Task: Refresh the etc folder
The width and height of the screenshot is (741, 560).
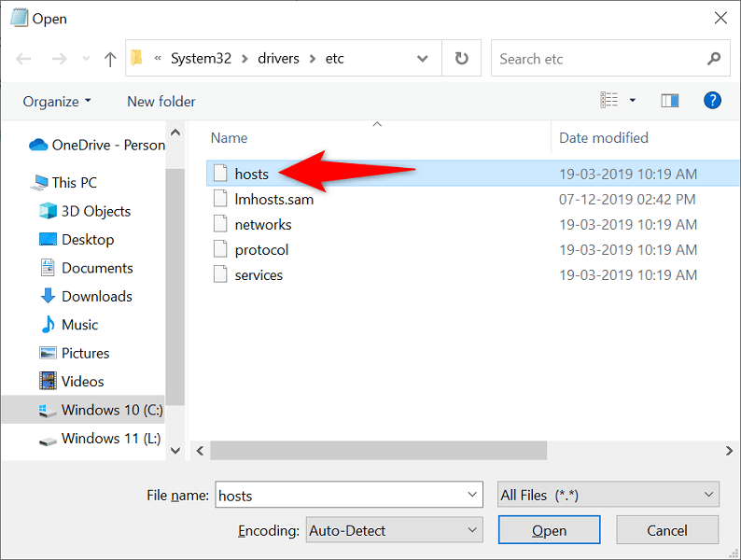Action: click(461, 58)
